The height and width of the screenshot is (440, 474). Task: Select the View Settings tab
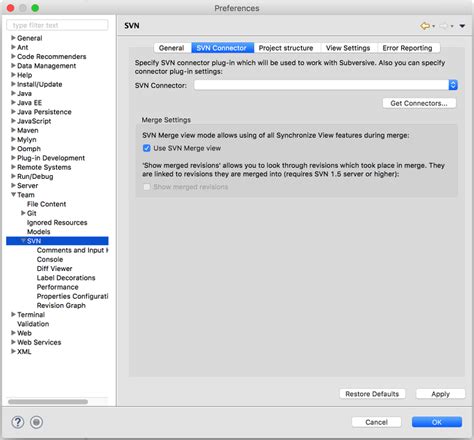348,48
